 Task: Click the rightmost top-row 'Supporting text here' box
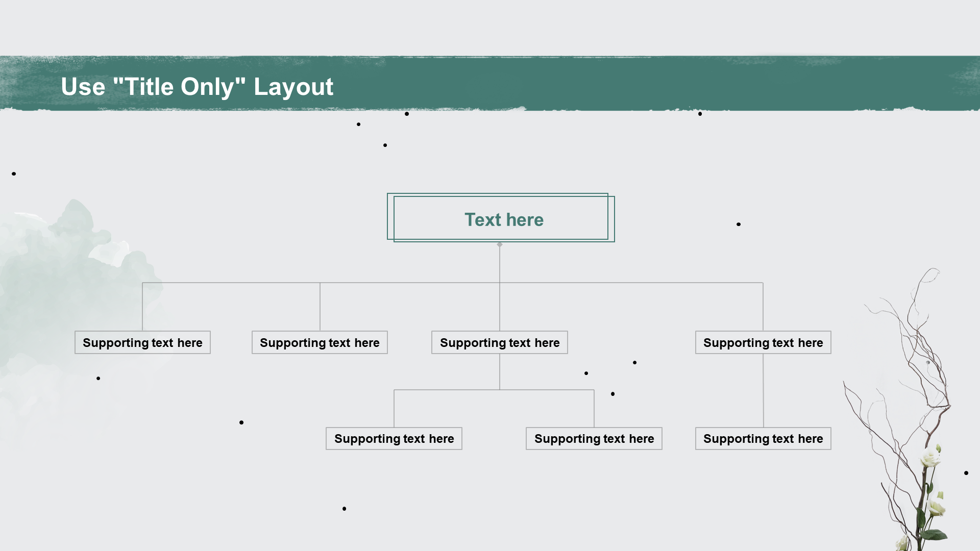point(763,343)
